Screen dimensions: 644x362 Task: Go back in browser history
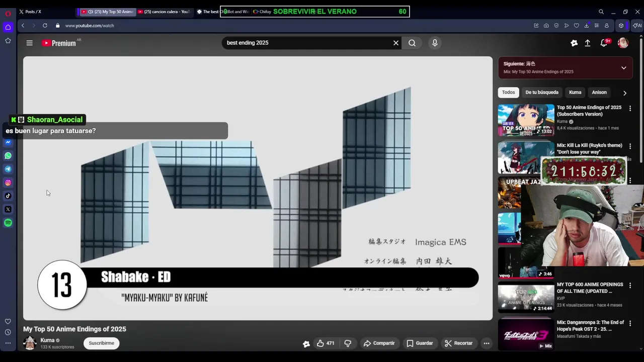point(23,26)
